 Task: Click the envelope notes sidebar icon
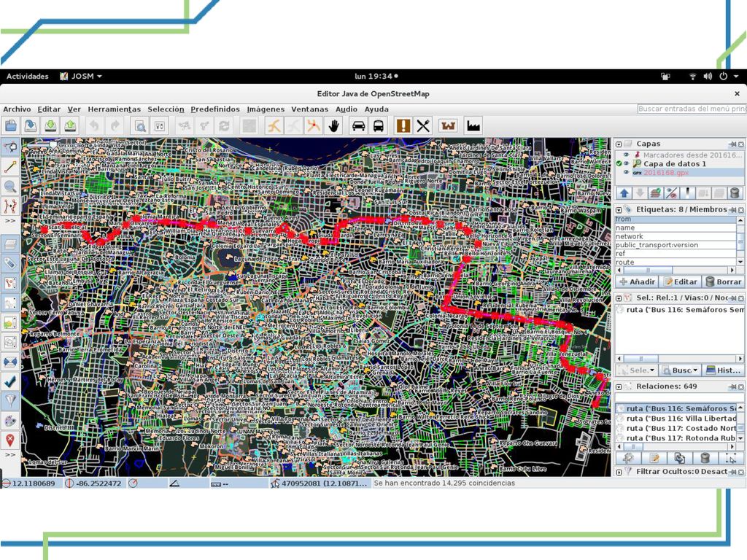[10, 362]
